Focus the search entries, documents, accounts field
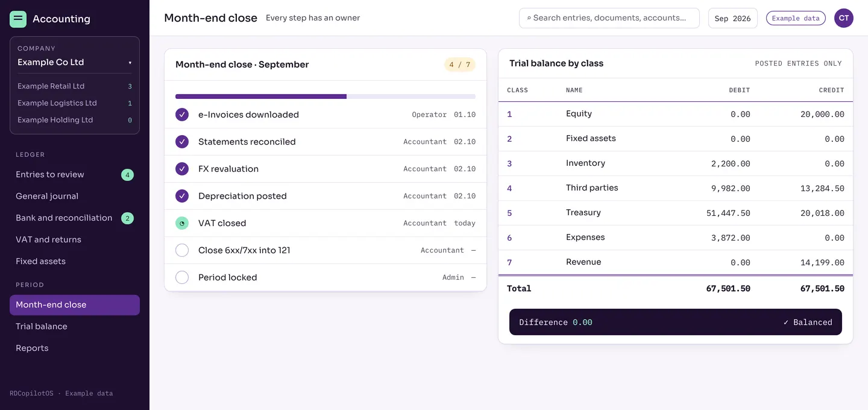868x410 pixels. [609, 18]
